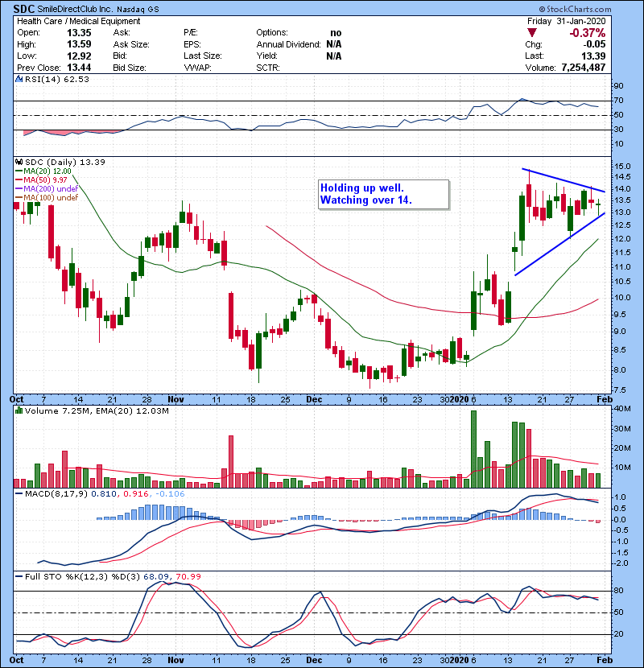Image resolution: width=644 pixels, height=668 pixels.
Task: Click 'SmileDirectClub Inc.' company name
Action: click(x=75, y=9)
